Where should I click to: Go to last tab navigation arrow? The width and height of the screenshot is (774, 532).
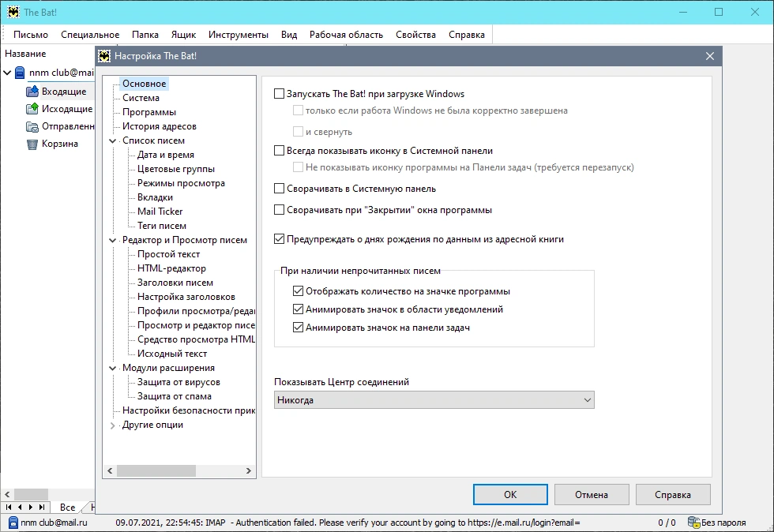(42, 507)
